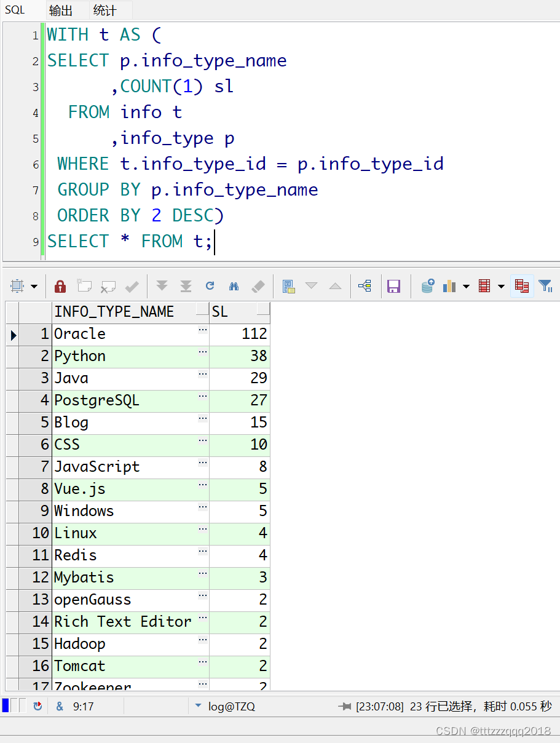Viewport: 560px width, 743px height.
Task: Click the filter funnel icon
Action: click(545, 286)
